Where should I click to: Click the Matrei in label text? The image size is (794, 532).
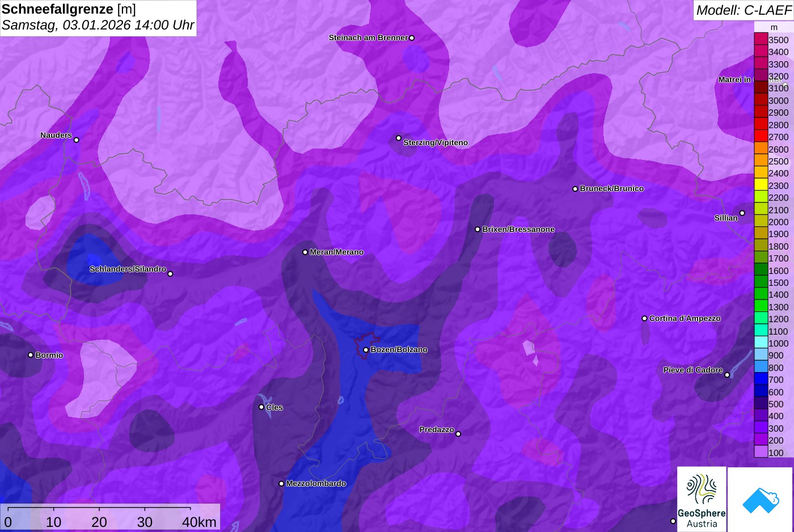(734, 80)
